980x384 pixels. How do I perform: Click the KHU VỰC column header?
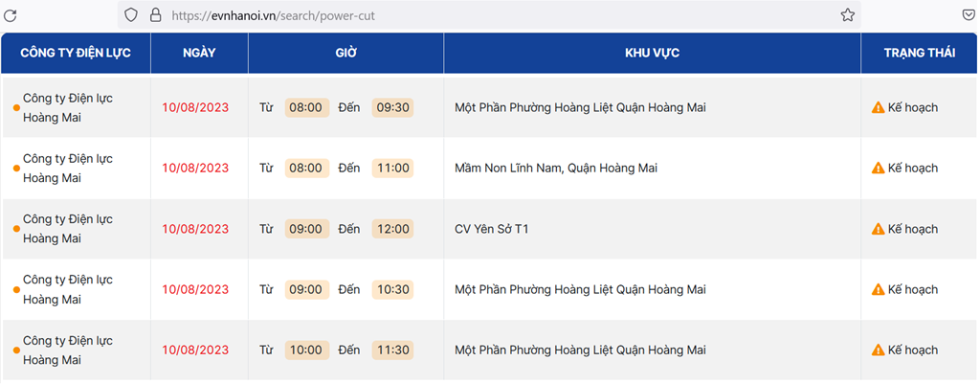[652, 53]
